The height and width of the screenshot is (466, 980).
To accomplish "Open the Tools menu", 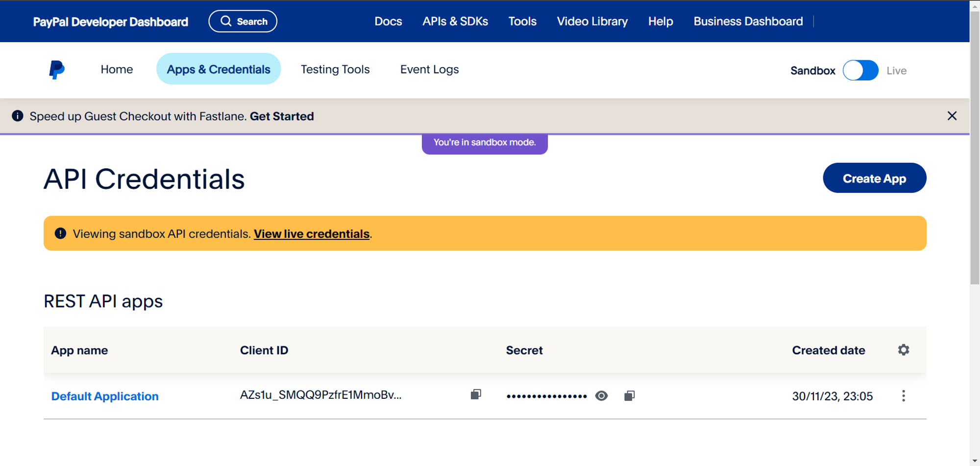I will coord(522,21).
